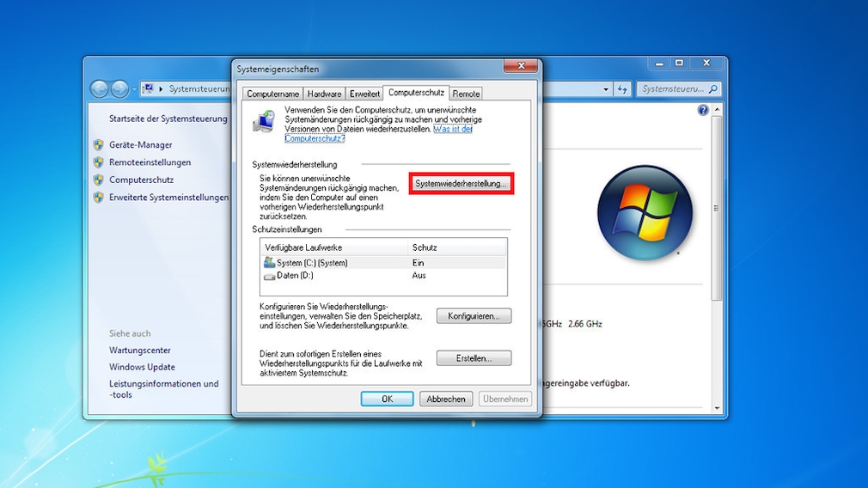Image resolution: width=868 pixels, height=488 pixels.
Task: Click the Abbrechen button
Action: [x=446, y=399]
